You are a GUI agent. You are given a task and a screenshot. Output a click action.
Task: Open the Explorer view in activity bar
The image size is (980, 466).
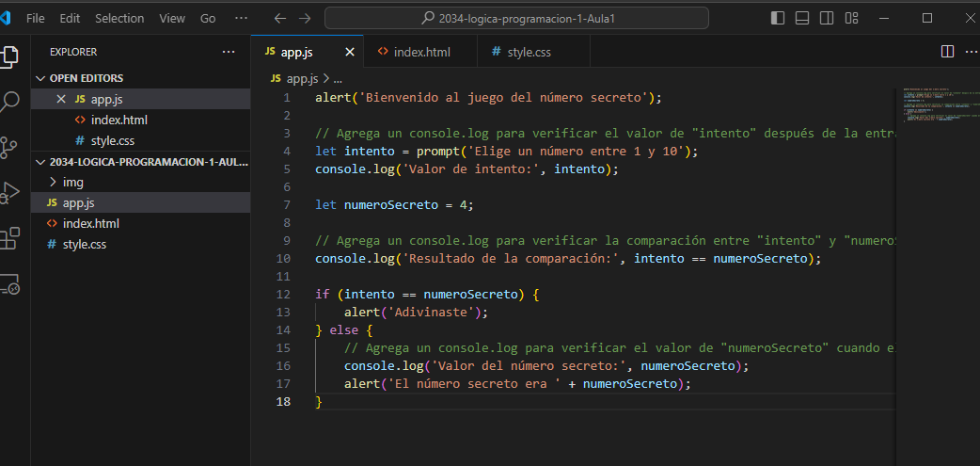(9, 56)
